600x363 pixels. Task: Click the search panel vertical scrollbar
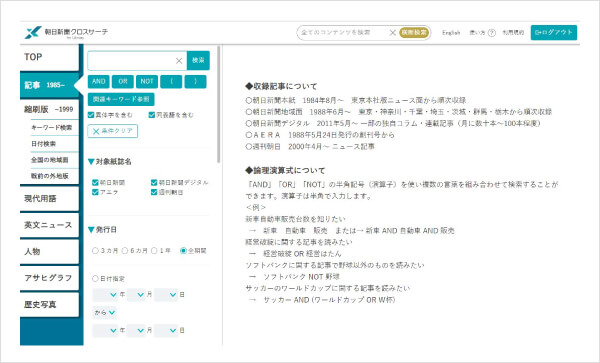coord(218,104)
